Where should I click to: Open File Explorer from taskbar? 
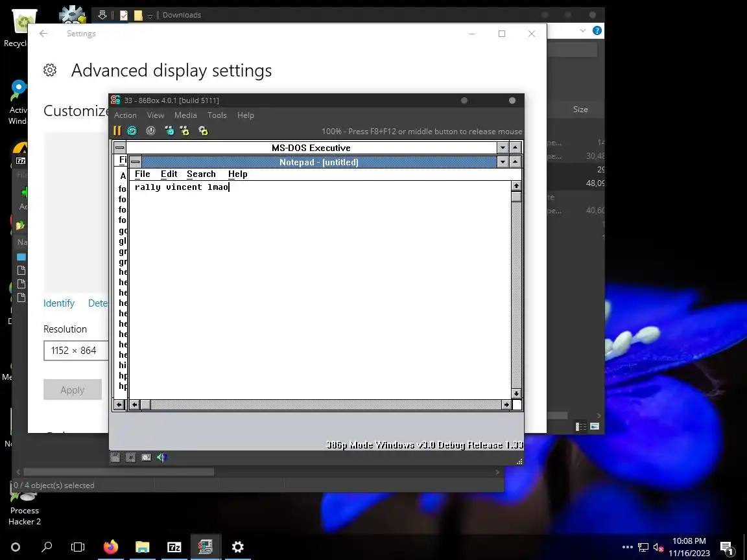[142, 546]
